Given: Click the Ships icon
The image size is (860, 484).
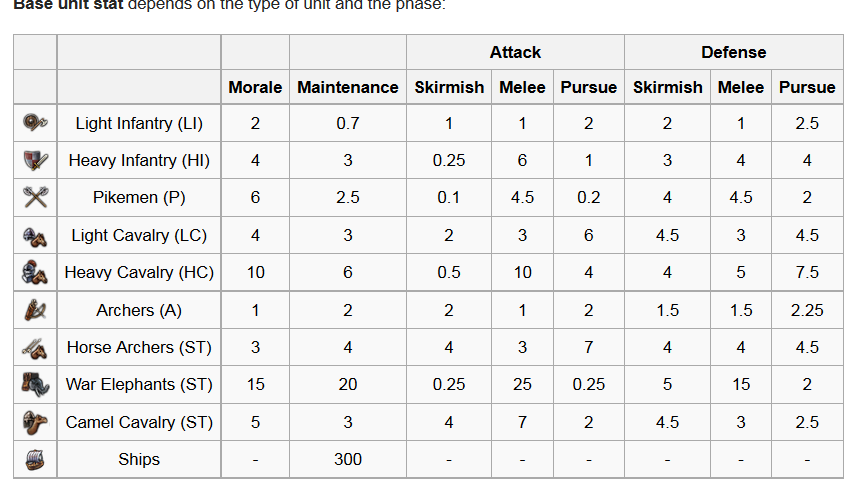Looking at the screenshot, I should [35, 459].
